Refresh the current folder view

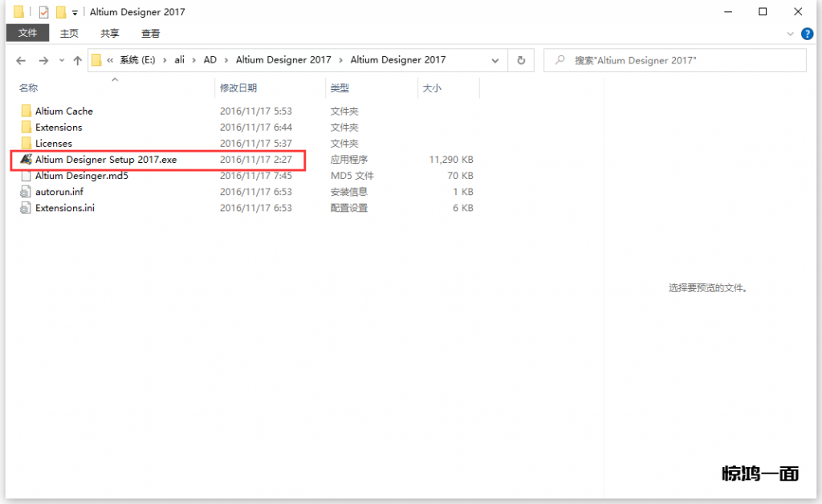point(521,60)
